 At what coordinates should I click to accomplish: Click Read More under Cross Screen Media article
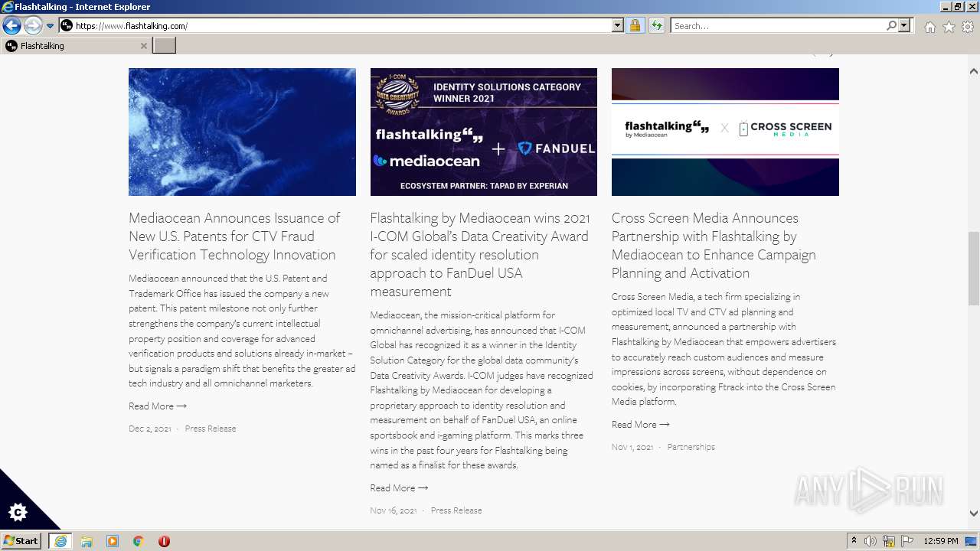pyautogui.click(x=641, y=425)
